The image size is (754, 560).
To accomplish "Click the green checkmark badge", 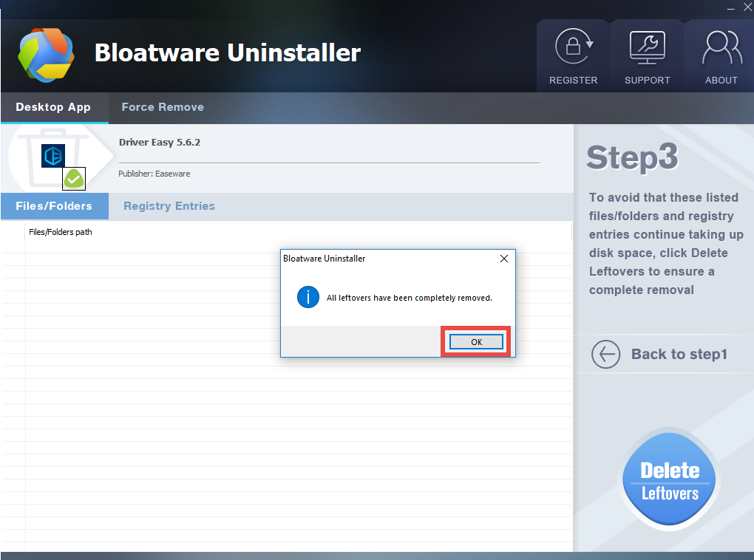I will (x=74, y=179).
